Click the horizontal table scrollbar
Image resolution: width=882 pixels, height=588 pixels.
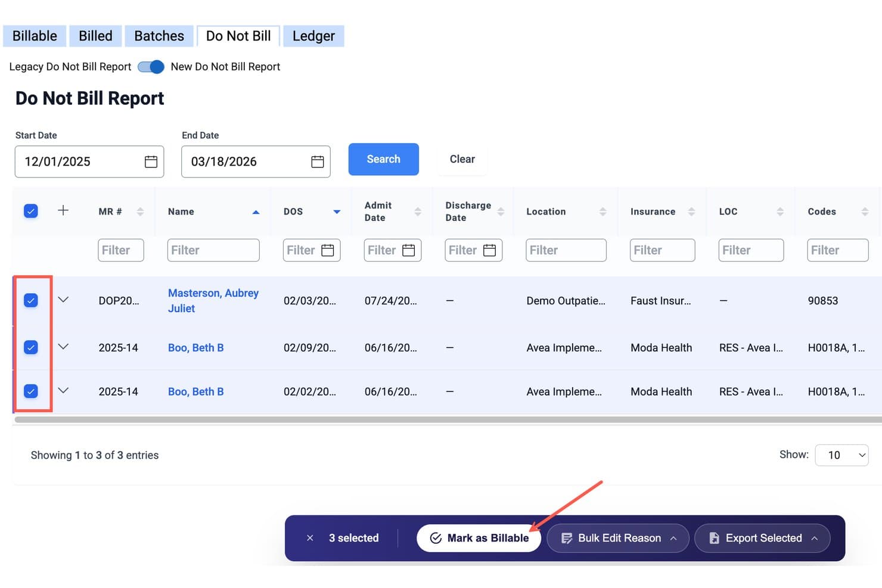(x=447, y=420)
